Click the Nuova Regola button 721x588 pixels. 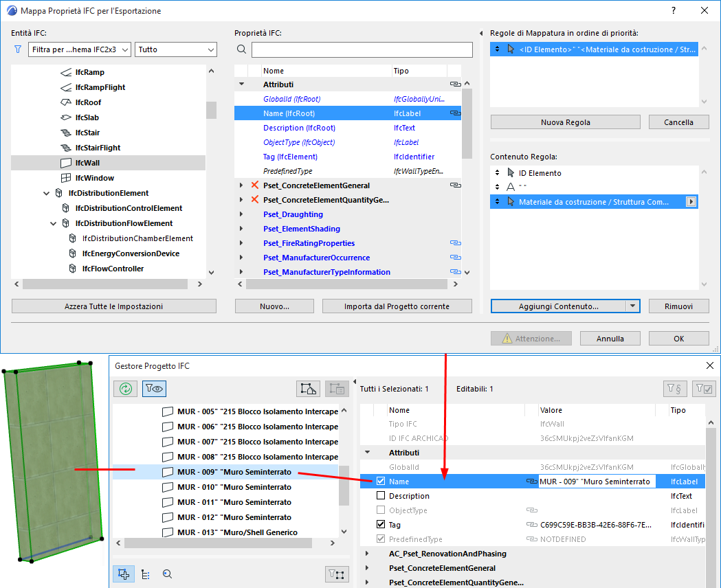pos(566,122)
